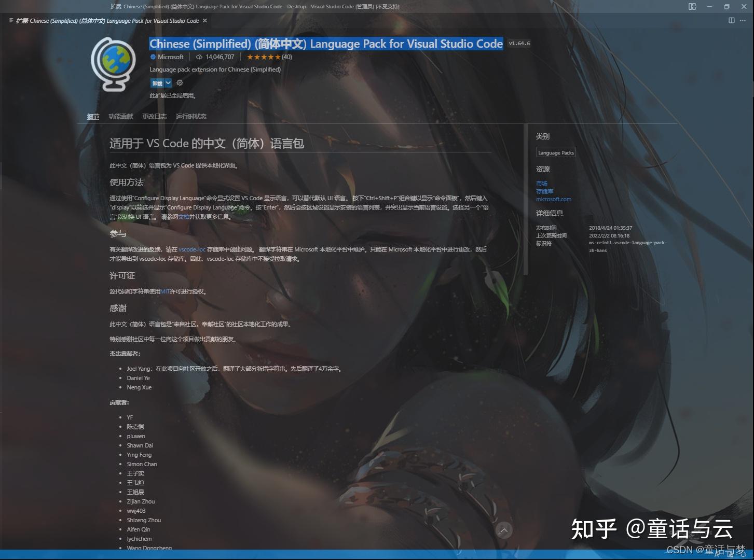Toggle the customize layout icon in title bar
The height and width of the screenshot is (560, 754).
tap(692, 7)
